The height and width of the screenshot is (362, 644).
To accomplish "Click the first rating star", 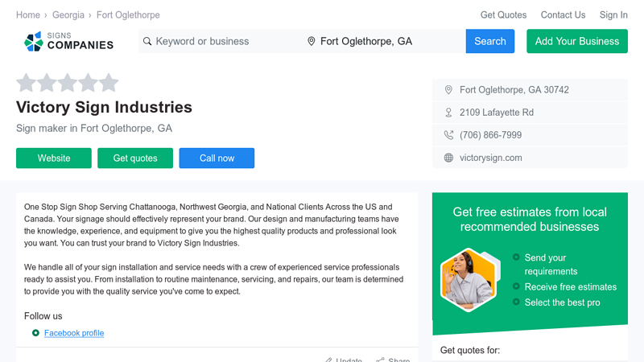I will (x=27, y=83).
